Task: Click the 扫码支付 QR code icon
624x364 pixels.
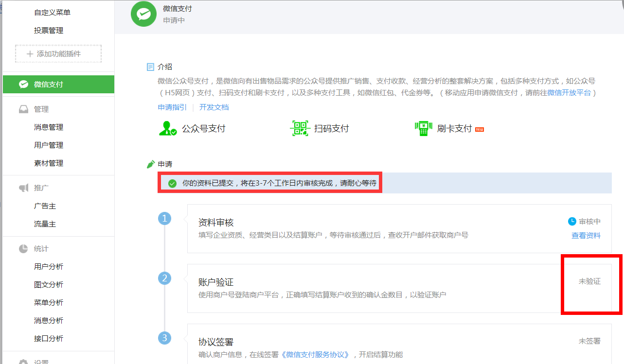Action: (x=300, y=128)
